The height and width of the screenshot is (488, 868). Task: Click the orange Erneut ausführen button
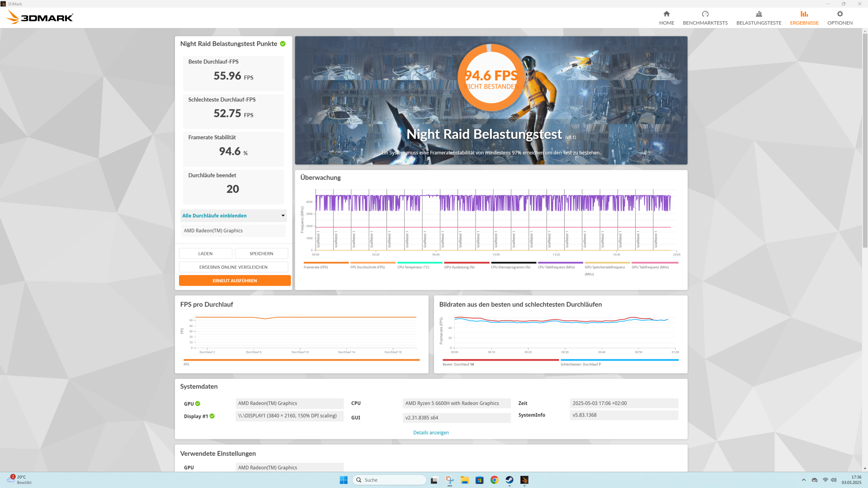(235, 281)
